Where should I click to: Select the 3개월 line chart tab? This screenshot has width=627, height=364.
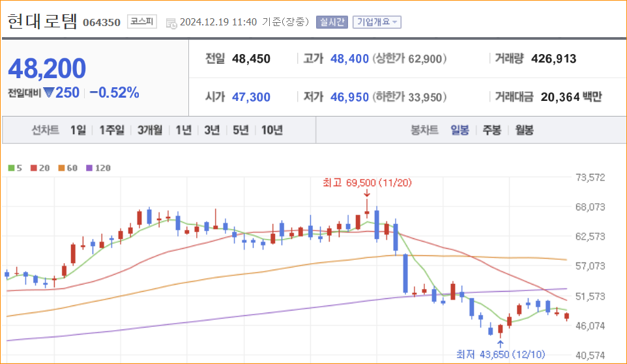pos(150,130)
